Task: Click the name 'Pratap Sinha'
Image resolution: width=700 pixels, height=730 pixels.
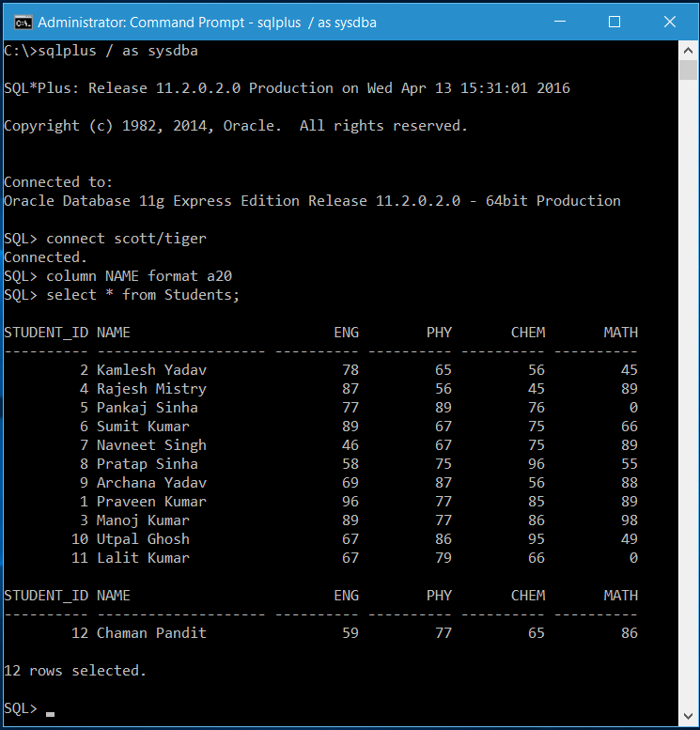Action: point(148,464)
